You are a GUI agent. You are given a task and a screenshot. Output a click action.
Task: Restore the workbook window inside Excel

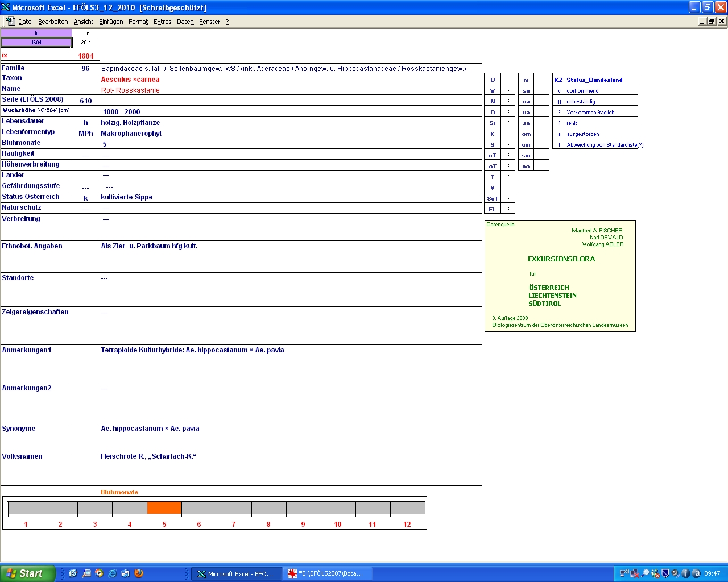point(712,21)
